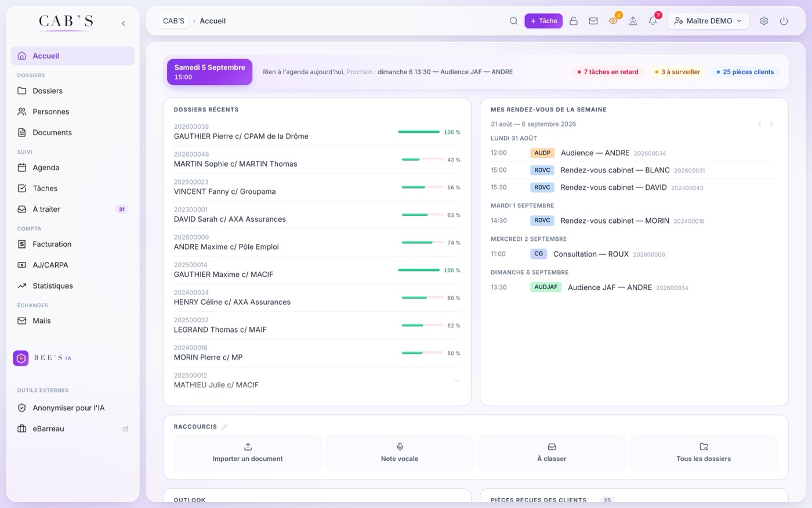Image resolution: width=812 pixels, height=508 pixels.
Task: Open the Maître DEMO user dropdown
Action: pos(708,21)
